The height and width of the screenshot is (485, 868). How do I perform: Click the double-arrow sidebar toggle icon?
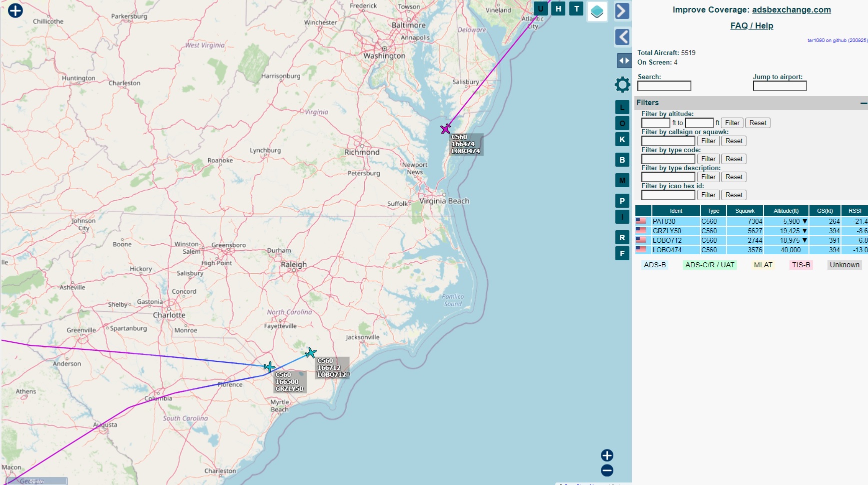(624, 61)
